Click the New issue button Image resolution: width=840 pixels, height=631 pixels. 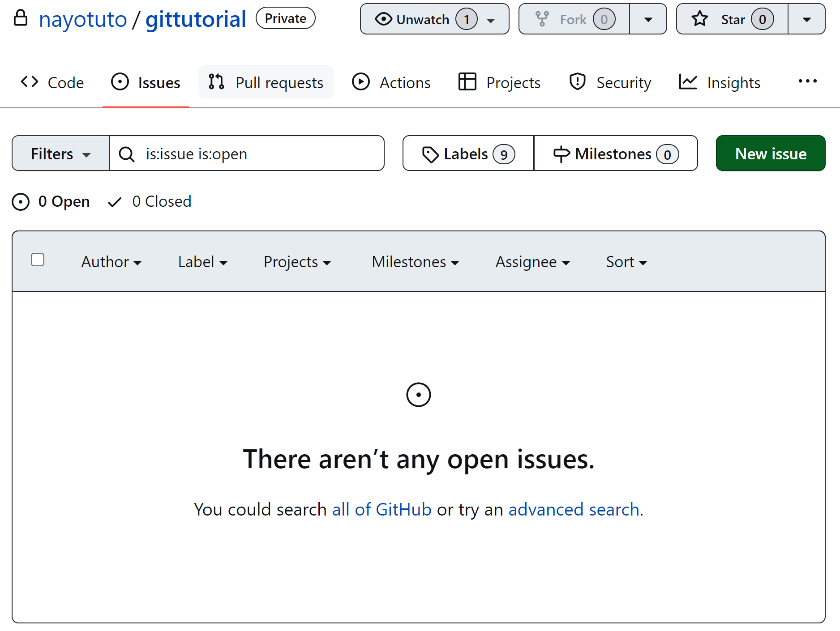771,153
